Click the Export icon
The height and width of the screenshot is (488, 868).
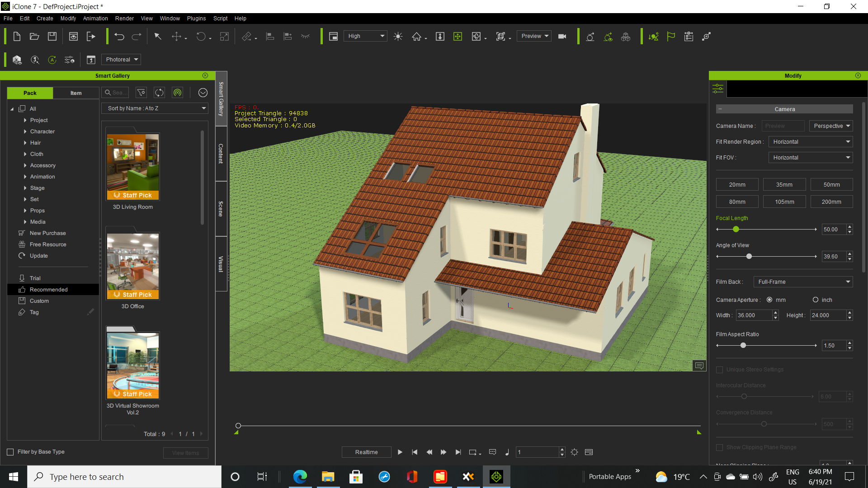[91, 37]
